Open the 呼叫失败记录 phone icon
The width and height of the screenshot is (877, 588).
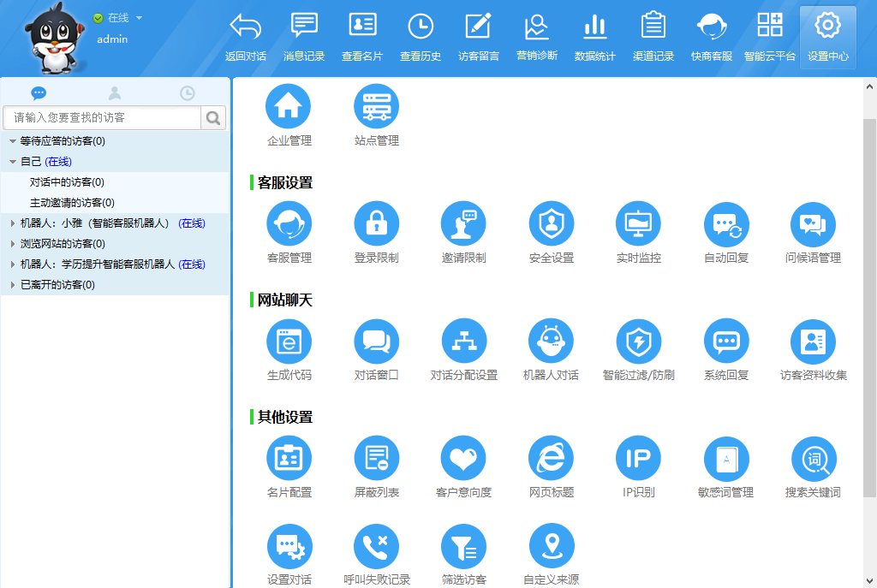tap(377, 546)
